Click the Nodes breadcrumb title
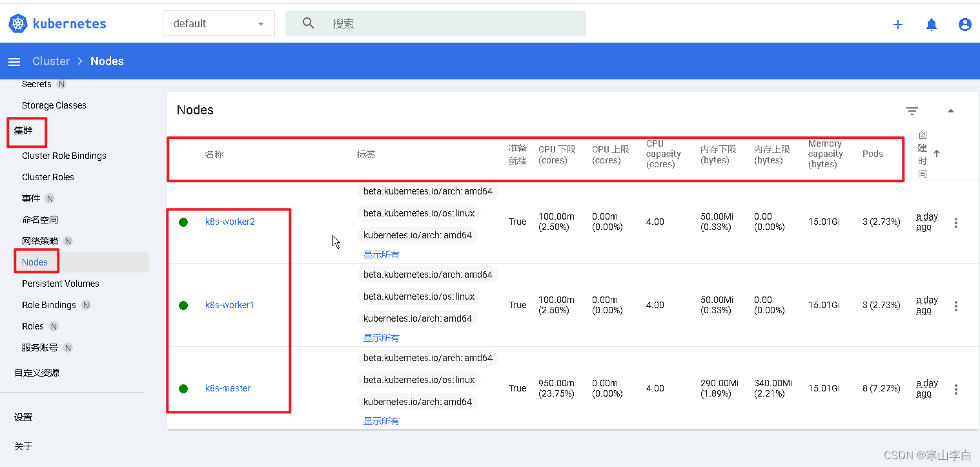The image size is (980, 467). point(107,61)
